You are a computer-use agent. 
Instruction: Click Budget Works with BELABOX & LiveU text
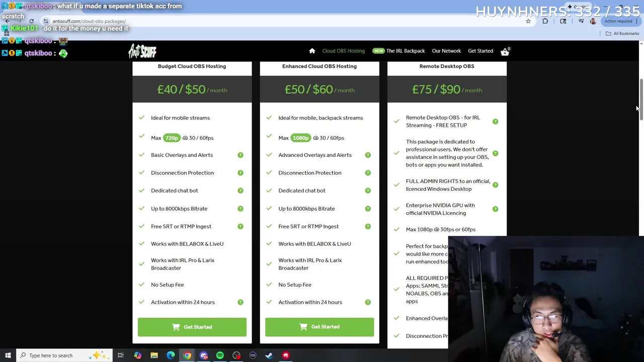187,244
